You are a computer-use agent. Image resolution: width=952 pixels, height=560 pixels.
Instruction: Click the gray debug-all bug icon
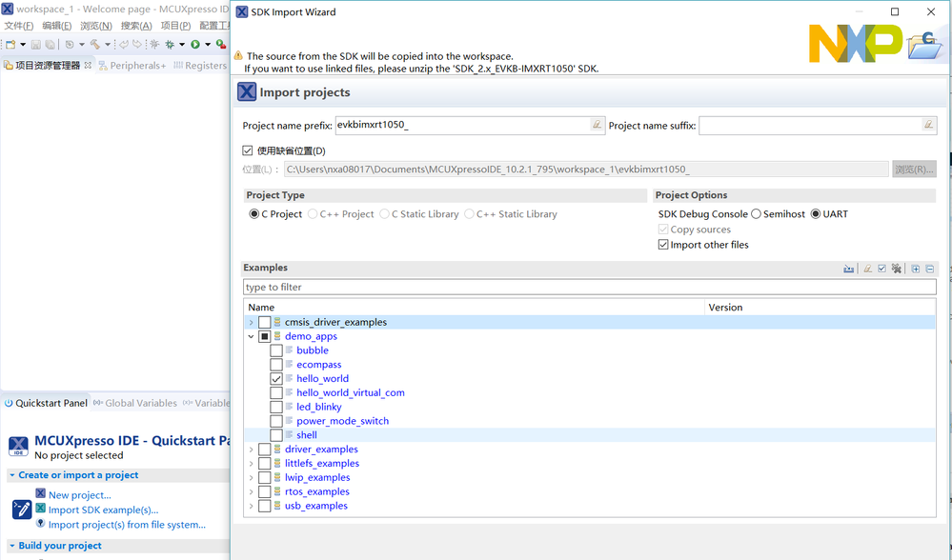click(x=154, y=45)
